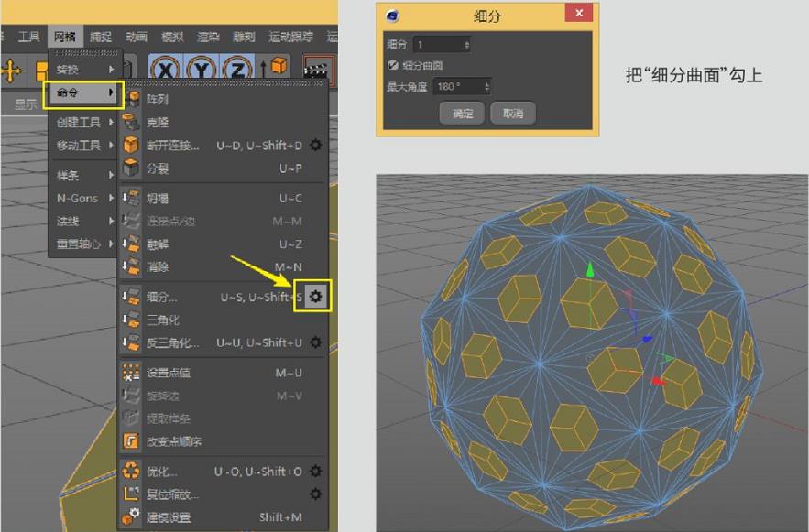Screen dimensions: 809x532
Task: Click the render clapperboard icon
Action: pyautogui.click(x=316, y=71)
